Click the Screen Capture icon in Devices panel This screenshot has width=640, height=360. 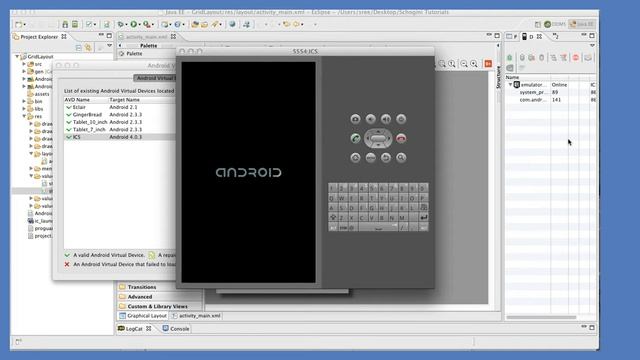tap(588, 58)
